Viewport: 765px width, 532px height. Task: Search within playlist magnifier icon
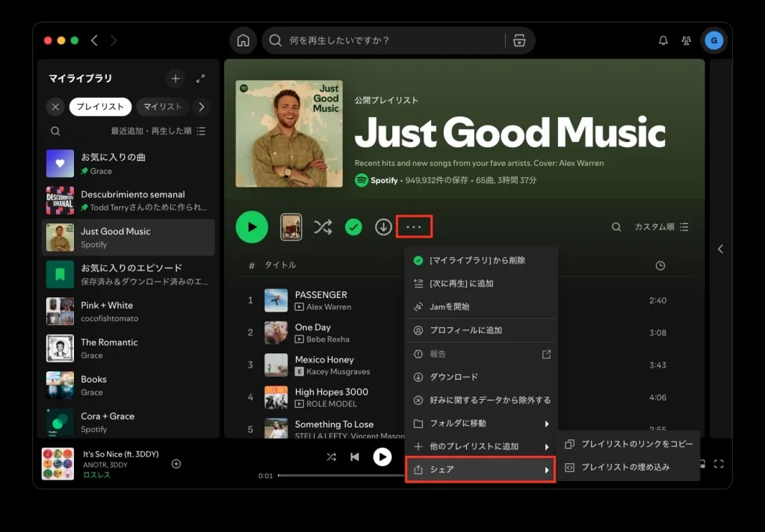click(x=616, y=227)
